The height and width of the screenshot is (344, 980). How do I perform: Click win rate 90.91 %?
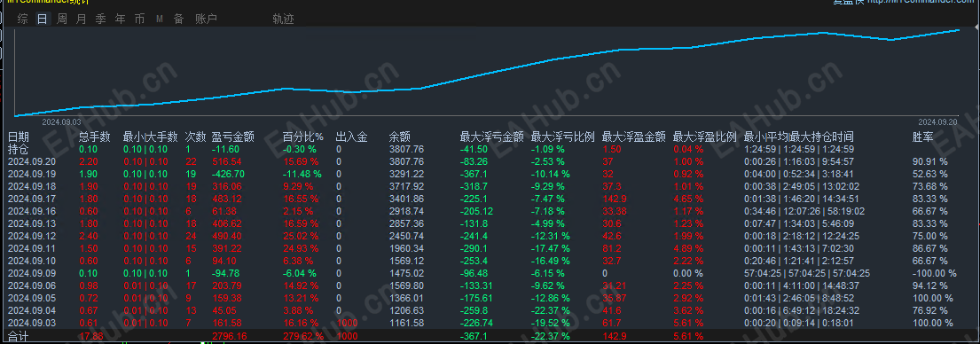930,161
